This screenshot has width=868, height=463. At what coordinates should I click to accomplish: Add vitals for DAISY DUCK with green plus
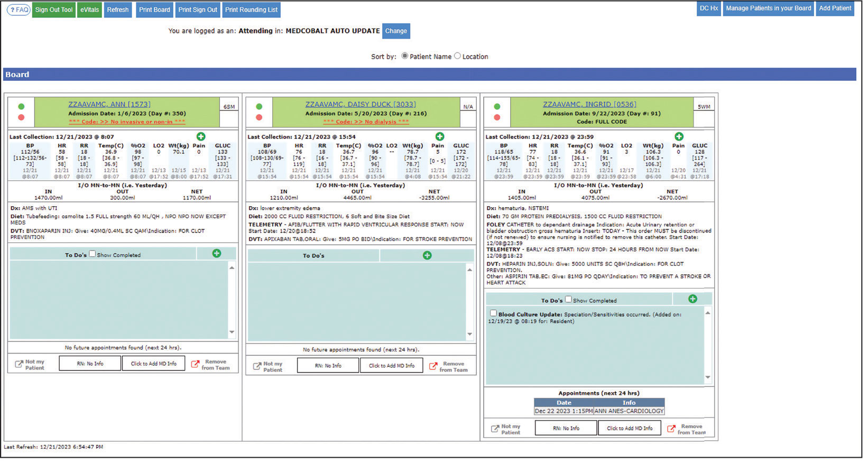tap(440, 136)
